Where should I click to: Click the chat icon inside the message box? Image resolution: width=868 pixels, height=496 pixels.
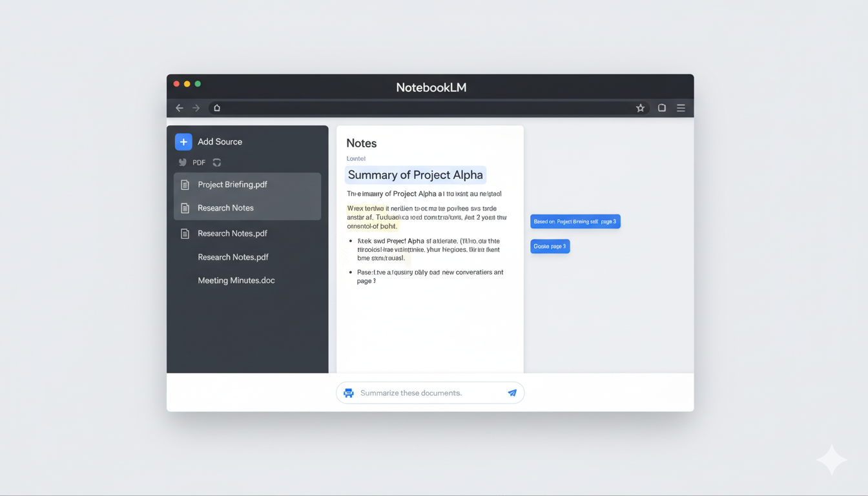pos(348,393)
